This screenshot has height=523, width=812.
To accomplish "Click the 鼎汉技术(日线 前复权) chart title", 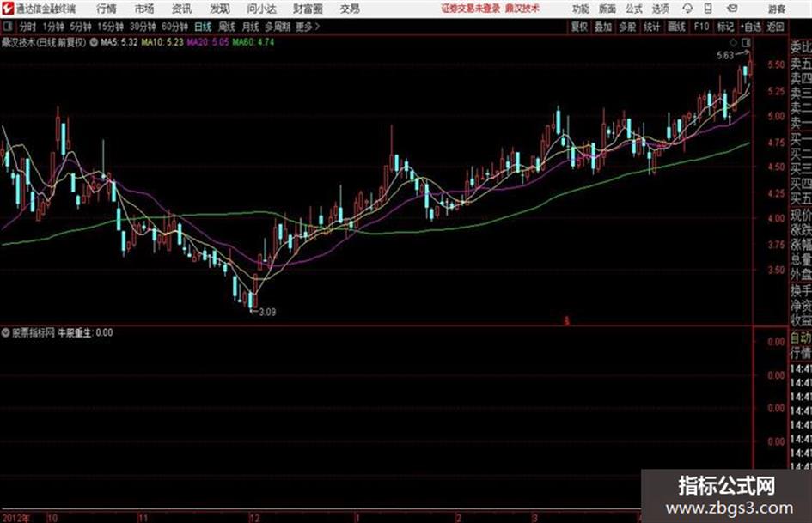I will pos(44,42).
